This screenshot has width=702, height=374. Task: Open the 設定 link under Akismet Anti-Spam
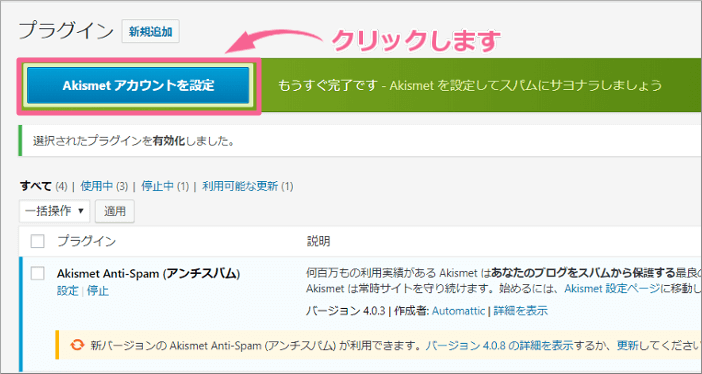(68, 291)
